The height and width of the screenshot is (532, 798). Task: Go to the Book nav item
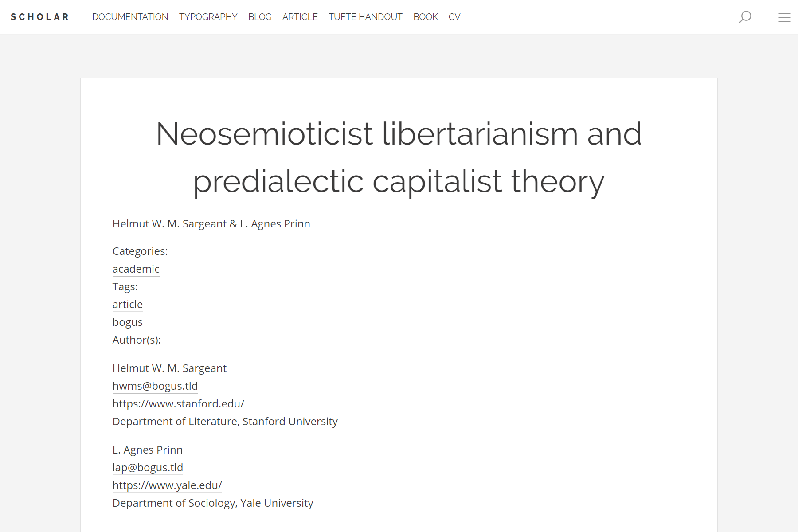(425, 17)
